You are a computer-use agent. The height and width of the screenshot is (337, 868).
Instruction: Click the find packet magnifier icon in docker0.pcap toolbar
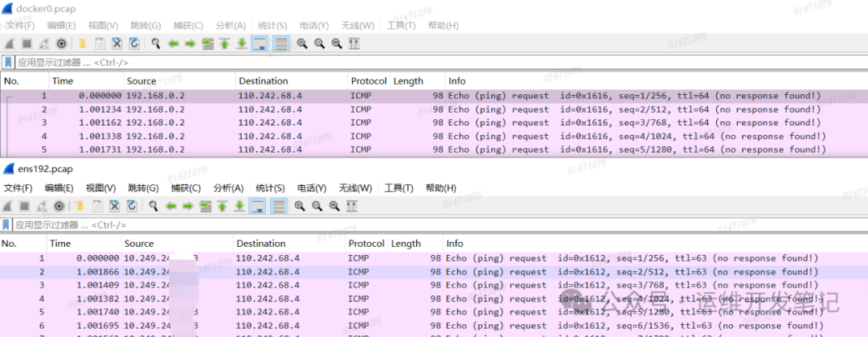tap(155, 43)
